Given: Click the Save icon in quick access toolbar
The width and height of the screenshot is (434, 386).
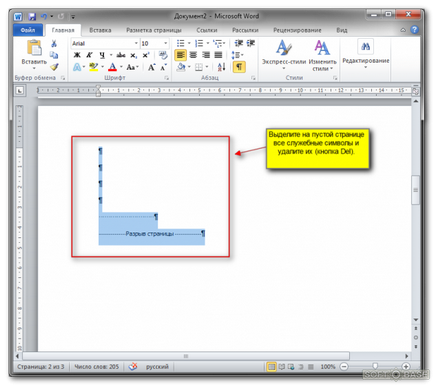Looking at the screenshot, I should click(32, 16).
